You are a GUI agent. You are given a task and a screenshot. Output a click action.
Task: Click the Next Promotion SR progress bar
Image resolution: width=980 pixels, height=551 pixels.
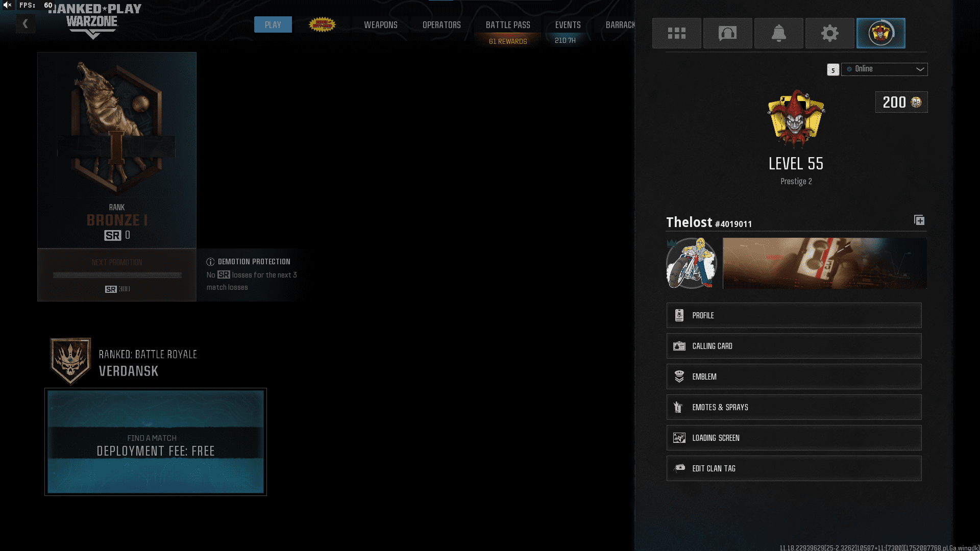coord(116,275)
